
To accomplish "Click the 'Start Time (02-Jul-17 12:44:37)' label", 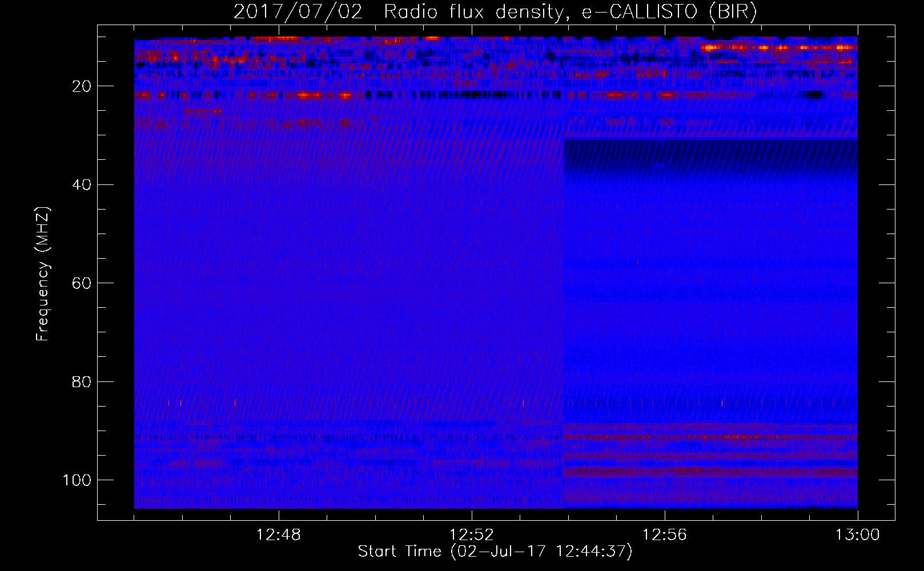I will 495,552.
